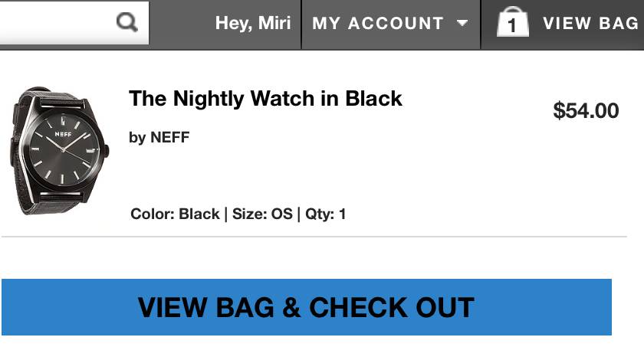Click the Size: OS attribute
This screenshot has width=644, height=360.
262,214
